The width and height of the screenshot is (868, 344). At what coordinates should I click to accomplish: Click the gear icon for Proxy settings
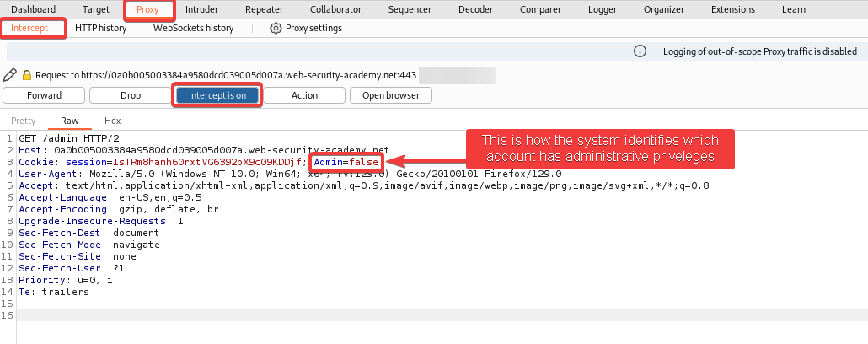coord(276,28)
